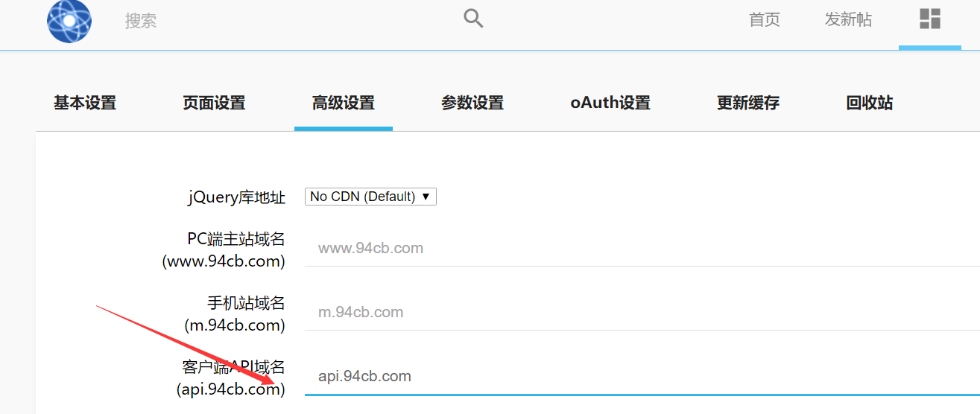Select the 高级设置 tab
The height and width of the screenshot is (414, 980).
coord(344,103)
